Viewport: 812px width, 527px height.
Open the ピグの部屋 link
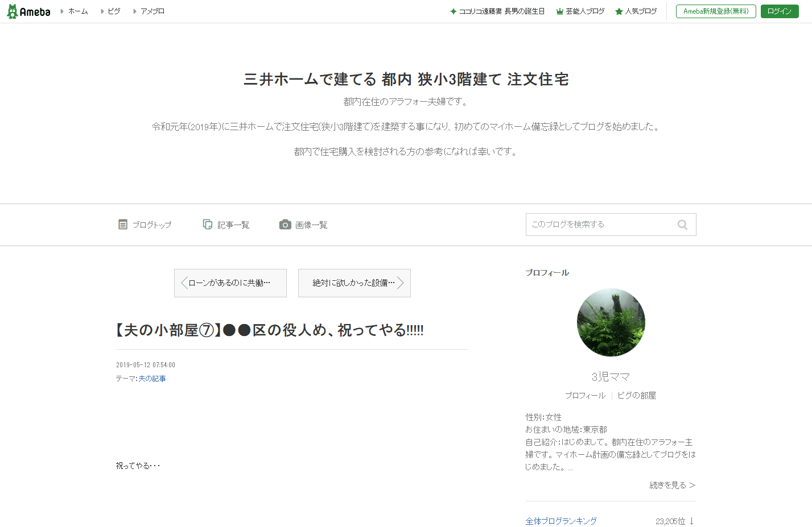pyautogui.click(x=637, y=396)
